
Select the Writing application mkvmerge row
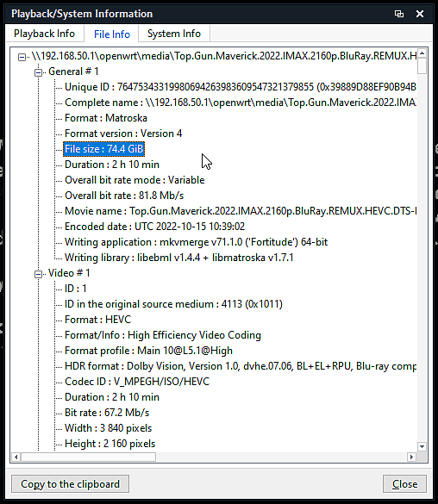click(197, 242)
